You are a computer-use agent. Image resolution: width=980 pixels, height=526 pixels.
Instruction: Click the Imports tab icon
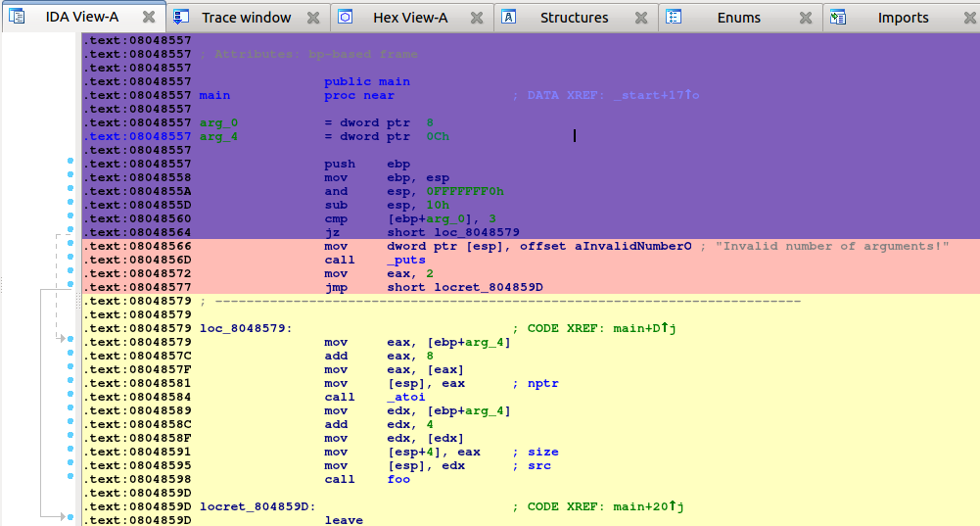point(837,17)
